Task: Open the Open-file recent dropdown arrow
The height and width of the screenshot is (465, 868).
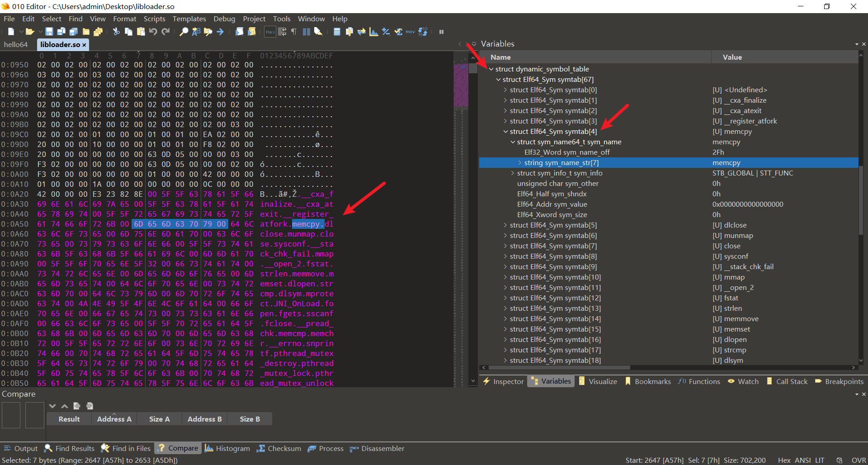Action: 40,32
